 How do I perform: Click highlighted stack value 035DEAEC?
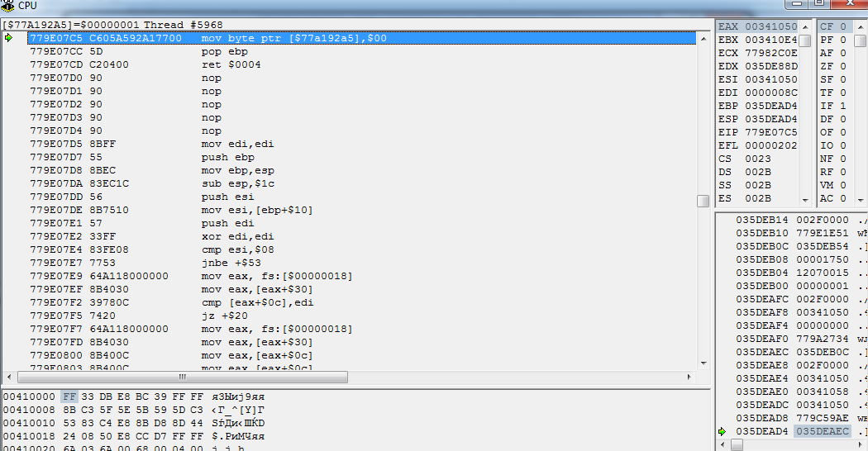coord(822,431)
